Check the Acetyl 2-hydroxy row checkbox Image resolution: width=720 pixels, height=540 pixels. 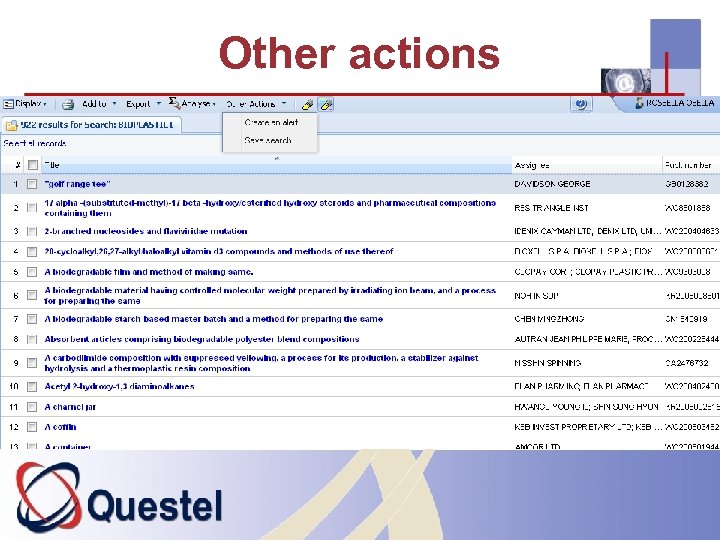[32, 387]
